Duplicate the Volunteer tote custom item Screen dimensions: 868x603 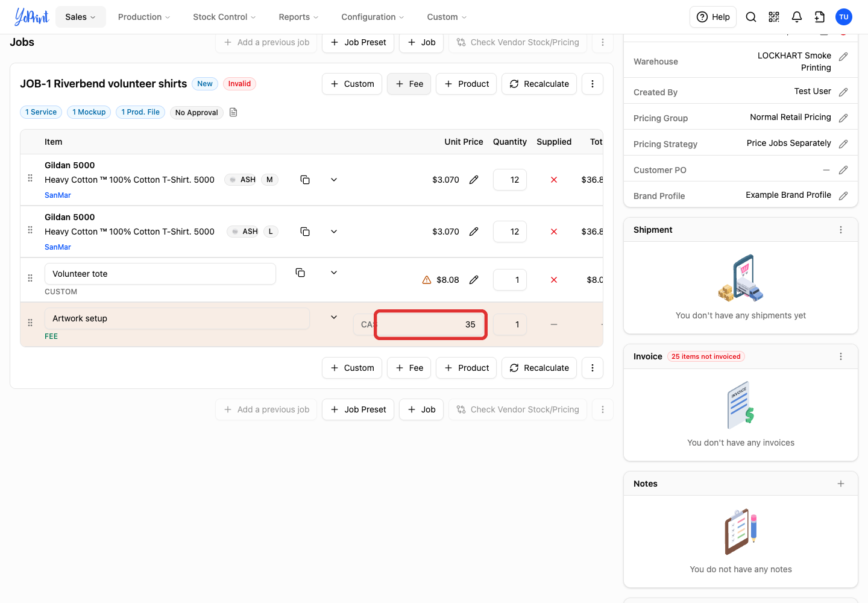click(300, 273)
